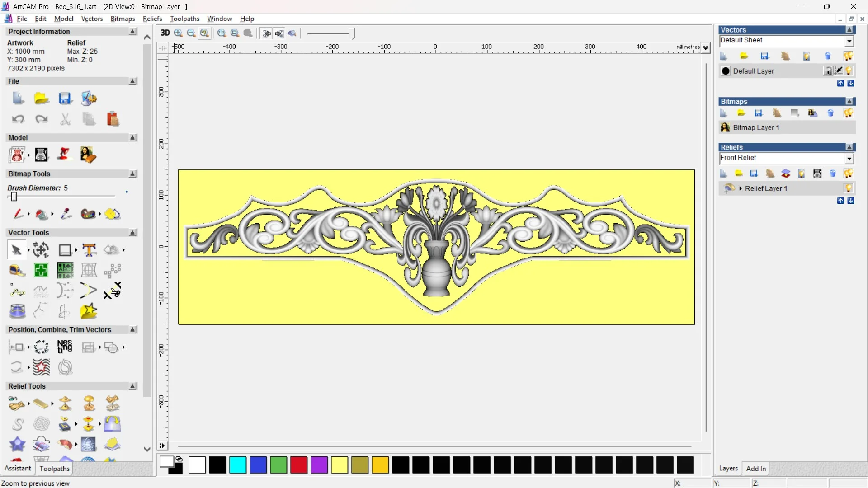Viewport: 868px width, 488px height.
Task: Select the Paint brush bitmap tool
Action: coord(18,214)
